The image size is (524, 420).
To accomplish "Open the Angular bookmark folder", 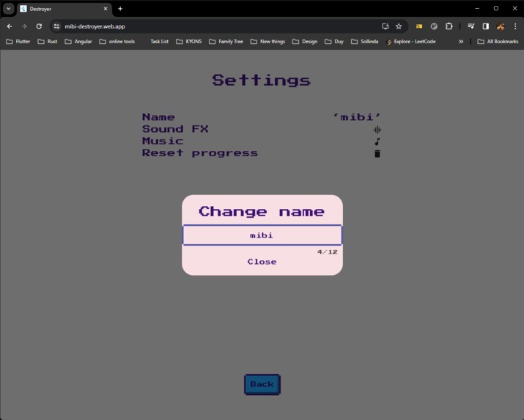I will click(78, 42).
